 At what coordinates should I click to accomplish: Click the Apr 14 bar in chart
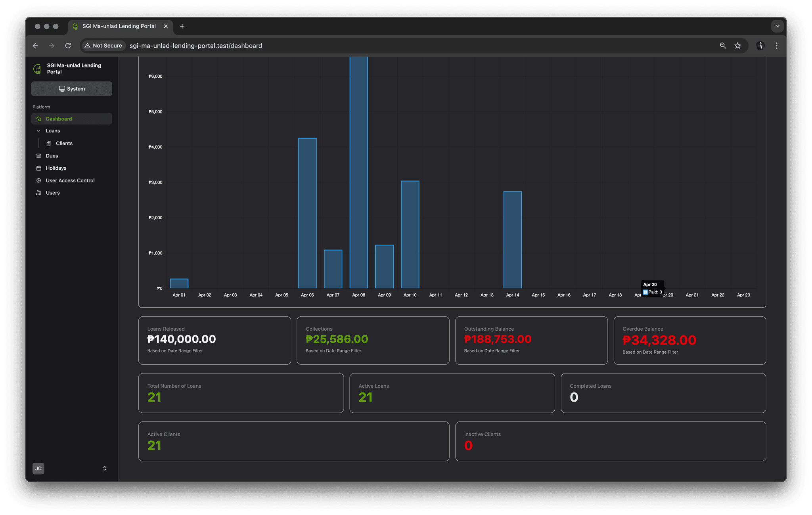tap(513, 240)
